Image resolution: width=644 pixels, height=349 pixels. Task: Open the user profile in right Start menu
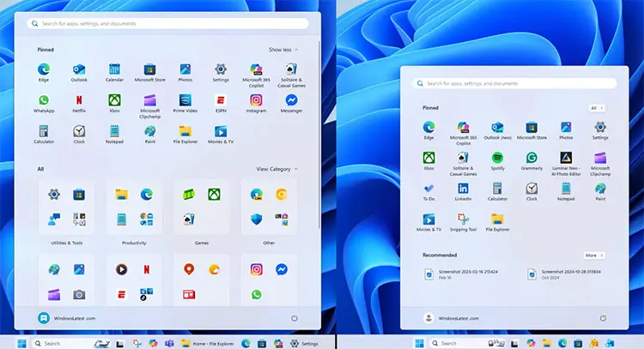451,318
